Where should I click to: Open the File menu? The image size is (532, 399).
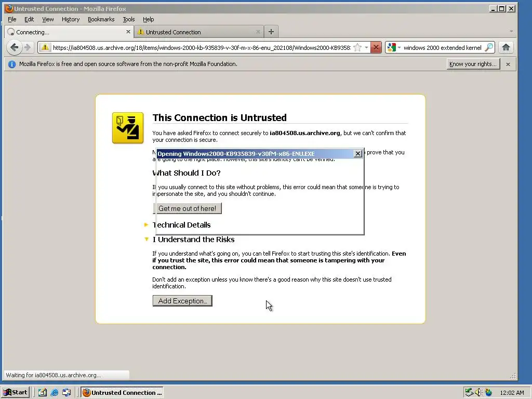coord(12,19)
